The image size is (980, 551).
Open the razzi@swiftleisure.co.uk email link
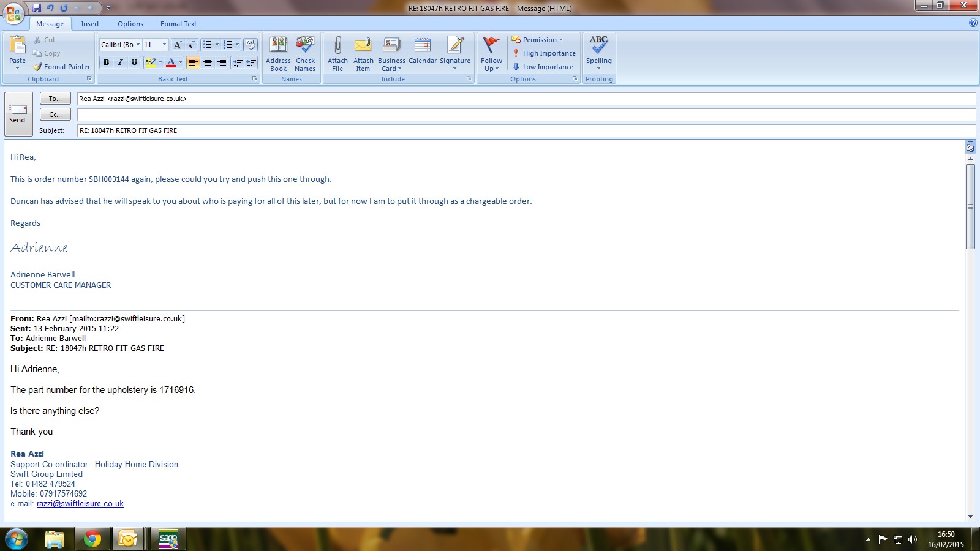tap(80, 504)
